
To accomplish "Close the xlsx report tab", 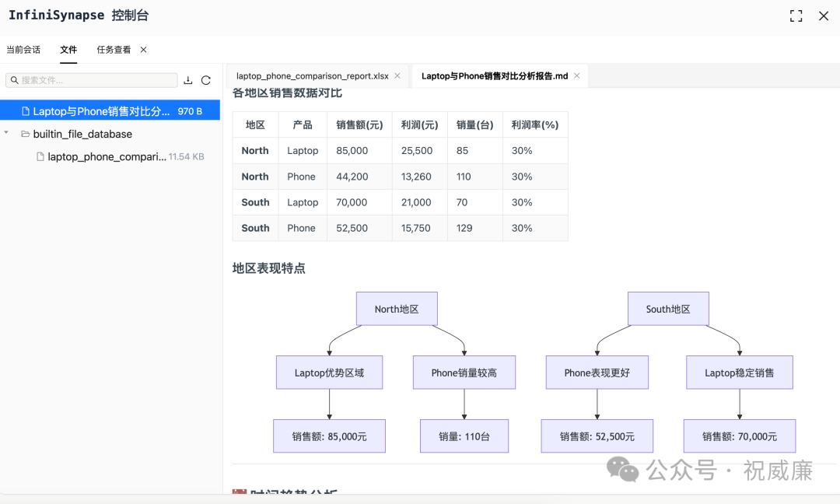I will click(397, 75).
